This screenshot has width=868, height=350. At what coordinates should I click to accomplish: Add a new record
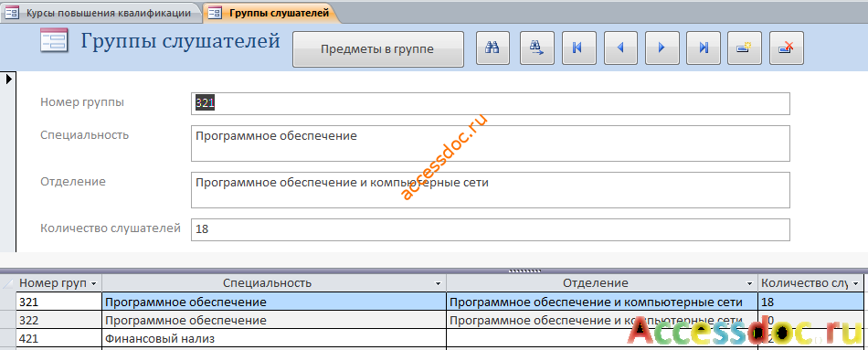point(745,48)
